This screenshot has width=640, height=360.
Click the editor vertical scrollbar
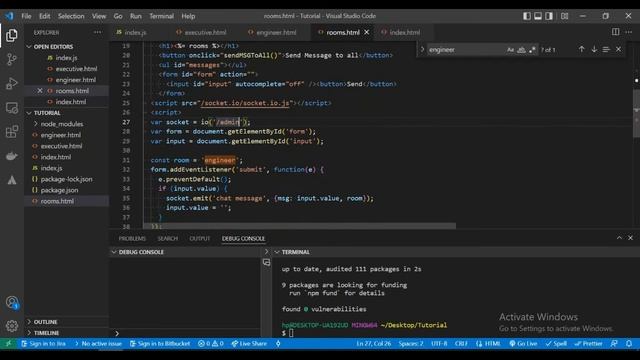click(x=636, y=114)
